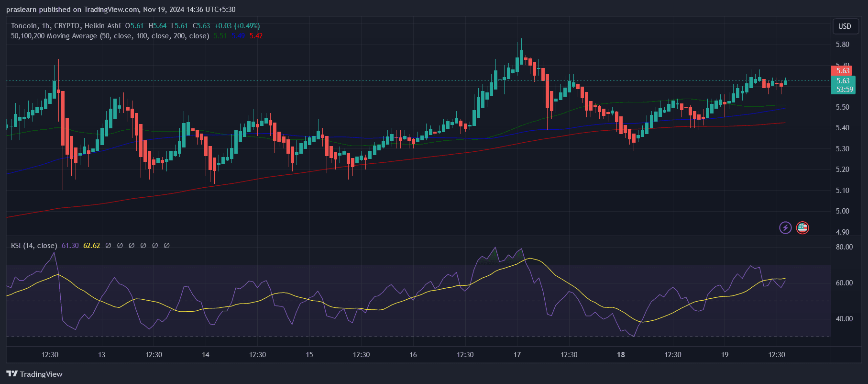Click the 4.90 price axis label
This screenshot has height=384, width=868.
coord(842,232)
